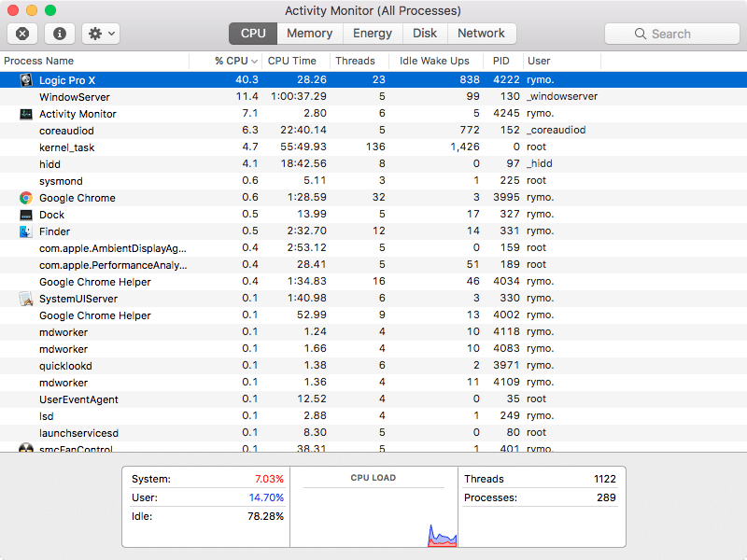Viewport: 747px width, 560px height.
Task: Switch to the CPU tab
Action: [253, 34]
